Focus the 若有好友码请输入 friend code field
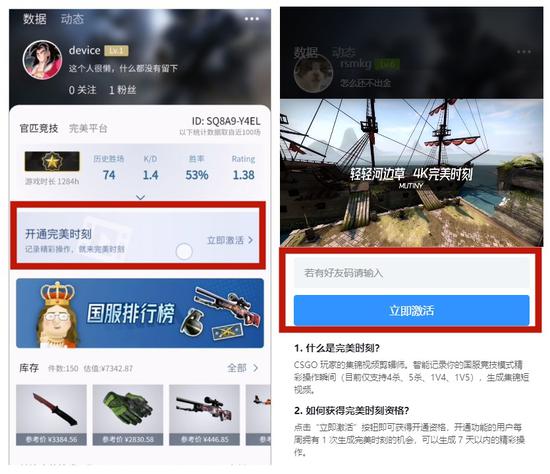The image size is (550, 474). (x=411, y=273)
